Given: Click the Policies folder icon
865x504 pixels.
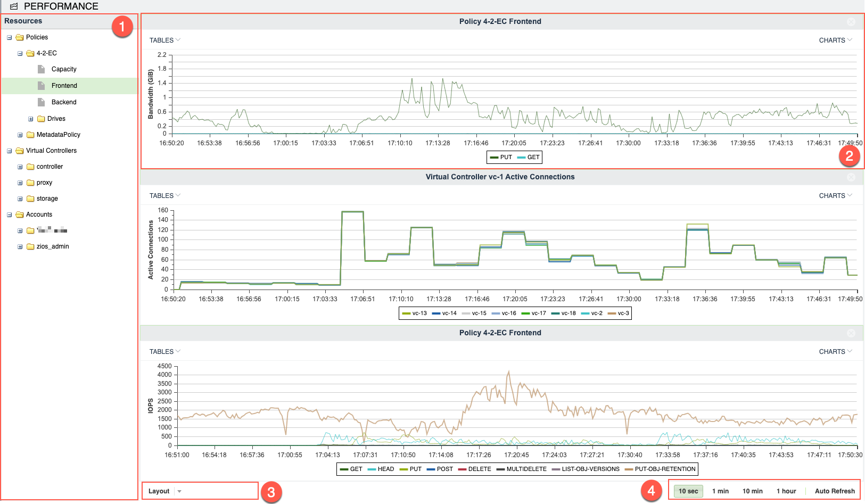Looking at the screenshot, I should [x=20, y=37].
